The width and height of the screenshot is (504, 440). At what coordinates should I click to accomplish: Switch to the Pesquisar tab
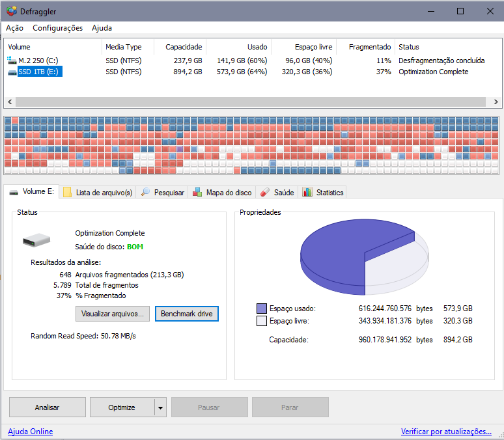pyautogui.click(x=162, y=192)
